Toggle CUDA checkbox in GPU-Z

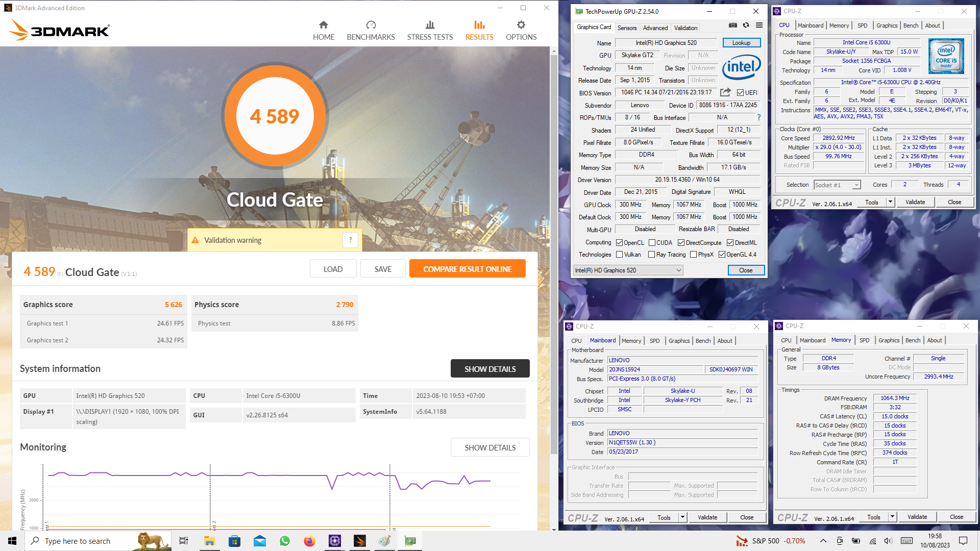coord(652,243)
